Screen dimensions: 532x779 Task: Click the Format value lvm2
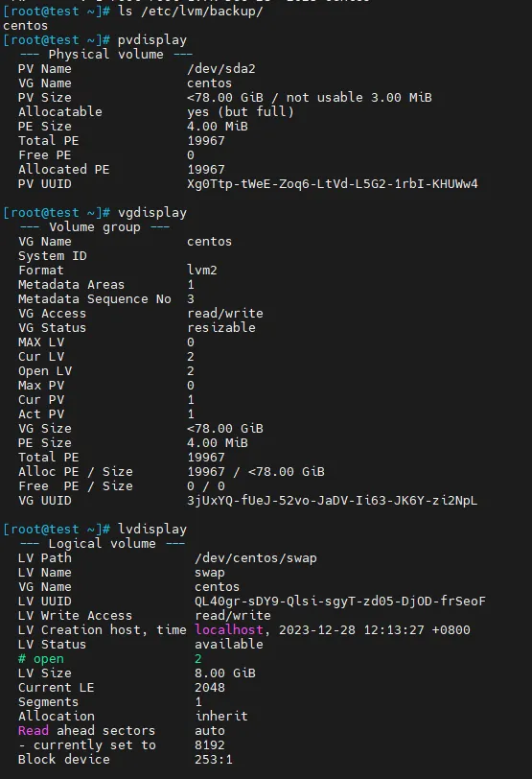tap(202, 271)
